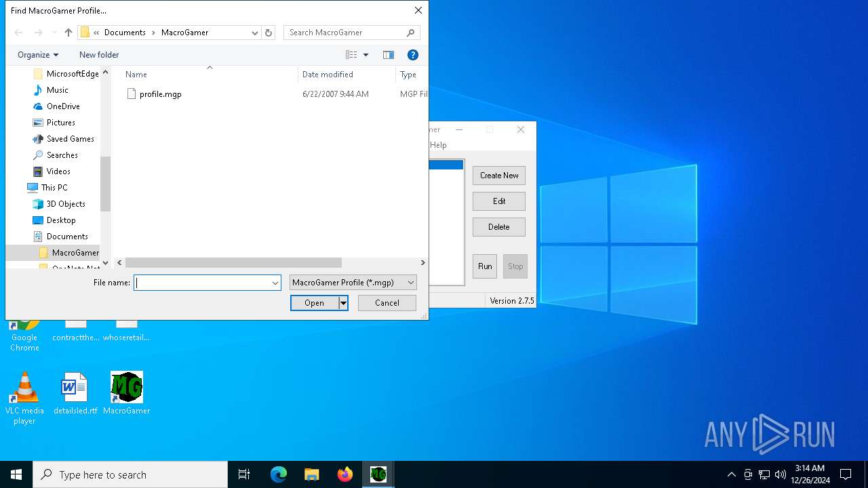This screenshot has height=488, width=868.
Task: Open the Organize menu
Action: pyautogui.click(x=38, y=55)
